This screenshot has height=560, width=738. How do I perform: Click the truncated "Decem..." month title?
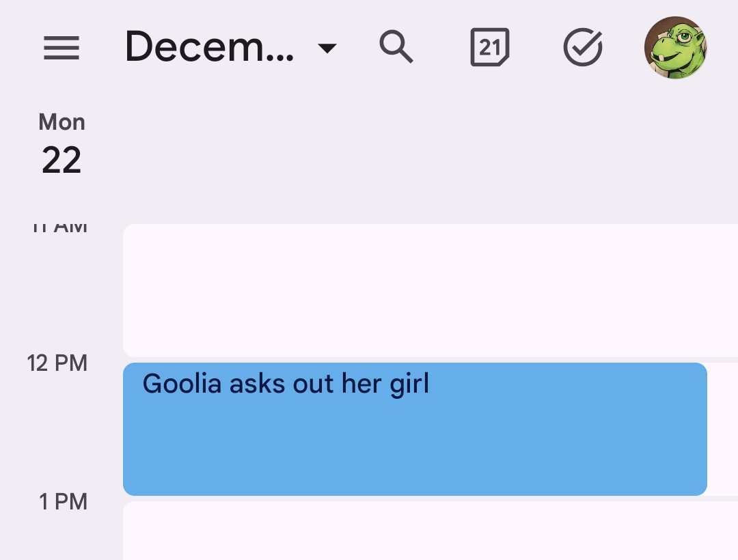tap(209, 48)
